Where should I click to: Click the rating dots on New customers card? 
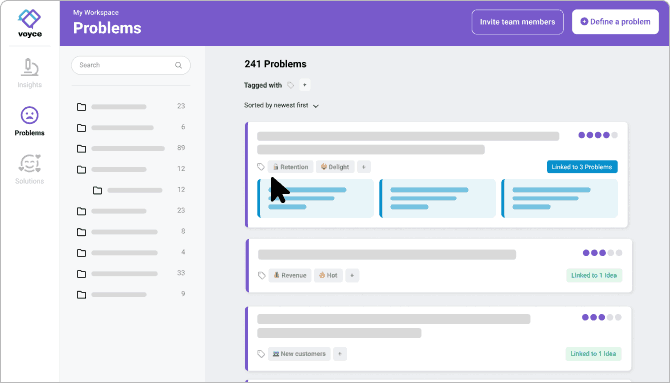(x=602, y=317)
